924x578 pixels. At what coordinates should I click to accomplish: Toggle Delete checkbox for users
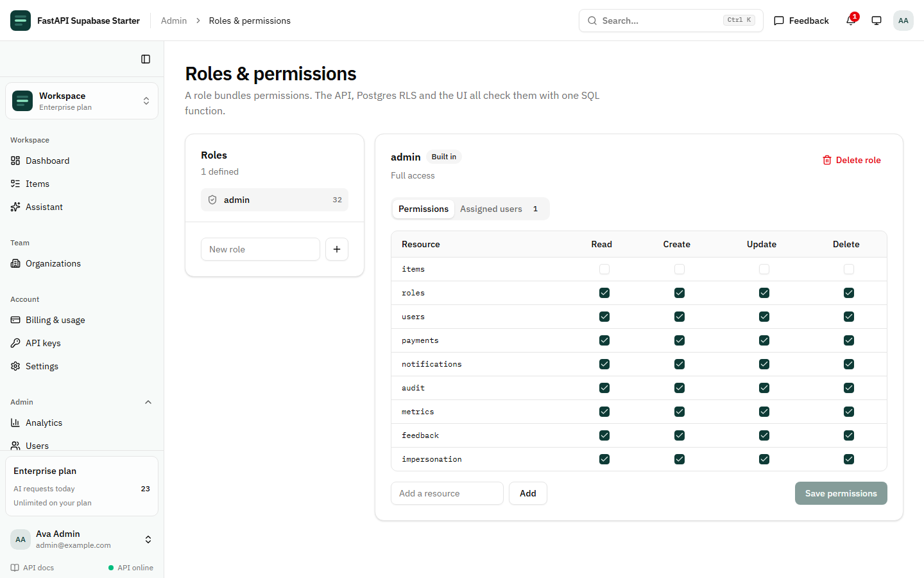(x=849, y=317)
